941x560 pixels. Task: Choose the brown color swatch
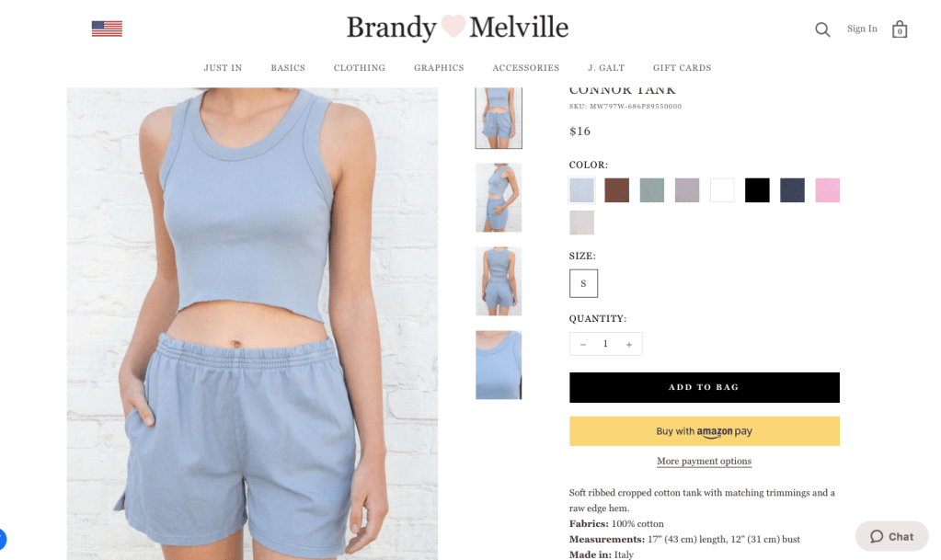617,190
